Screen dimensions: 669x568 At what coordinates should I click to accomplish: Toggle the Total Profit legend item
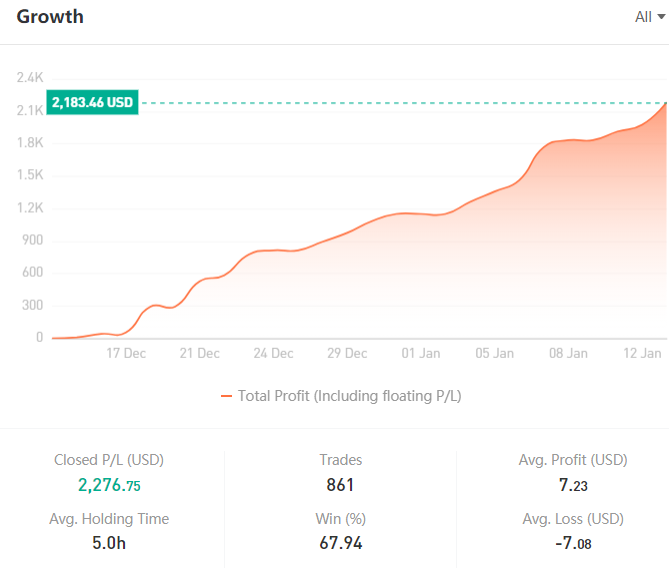[x=341, y=396]
